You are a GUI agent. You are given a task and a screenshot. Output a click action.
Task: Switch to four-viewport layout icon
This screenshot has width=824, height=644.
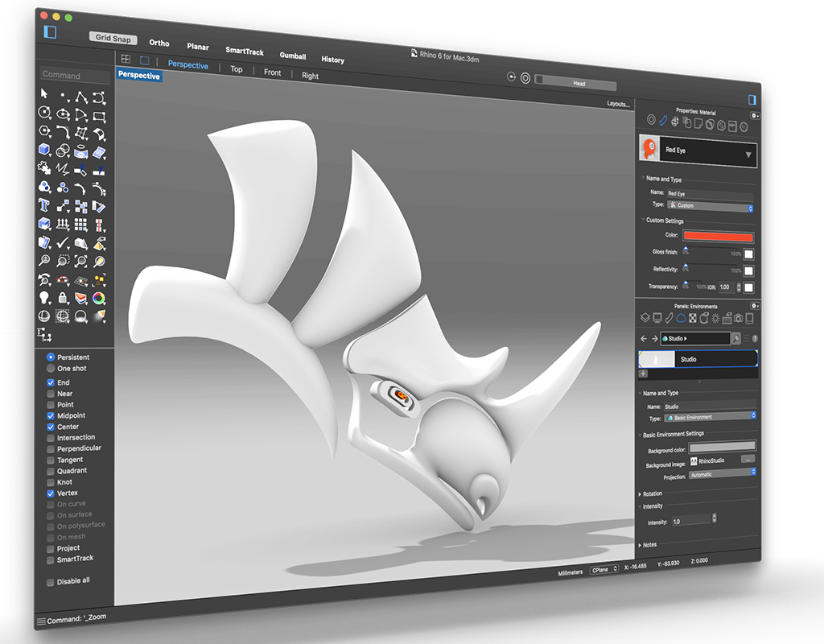pyautogui.click(x=126, y=58)
